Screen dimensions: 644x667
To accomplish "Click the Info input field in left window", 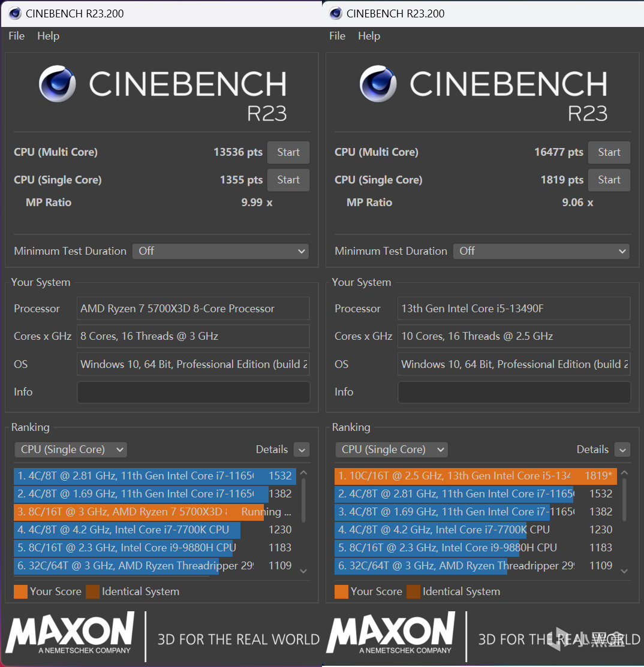I will 193,392.
